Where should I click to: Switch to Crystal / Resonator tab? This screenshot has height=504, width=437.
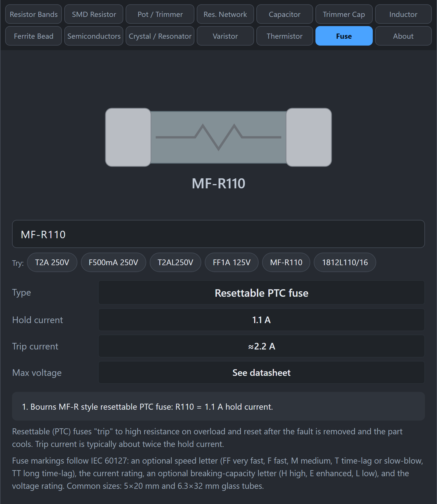(160, 36)
